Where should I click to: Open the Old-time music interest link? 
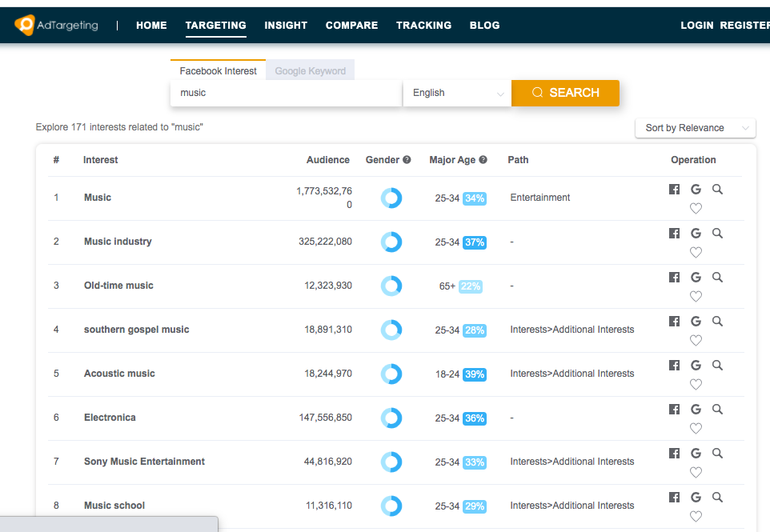click(x=118, y=285)
